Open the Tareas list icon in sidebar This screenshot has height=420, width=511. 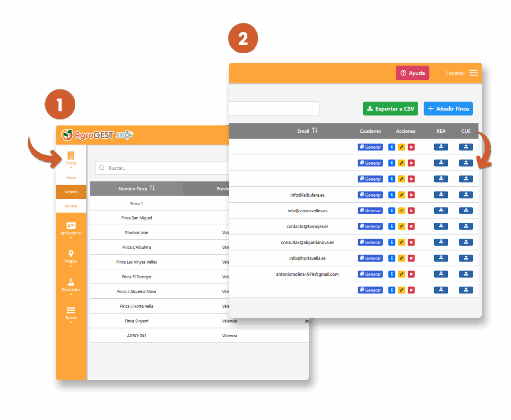click(x=71, y=310)
